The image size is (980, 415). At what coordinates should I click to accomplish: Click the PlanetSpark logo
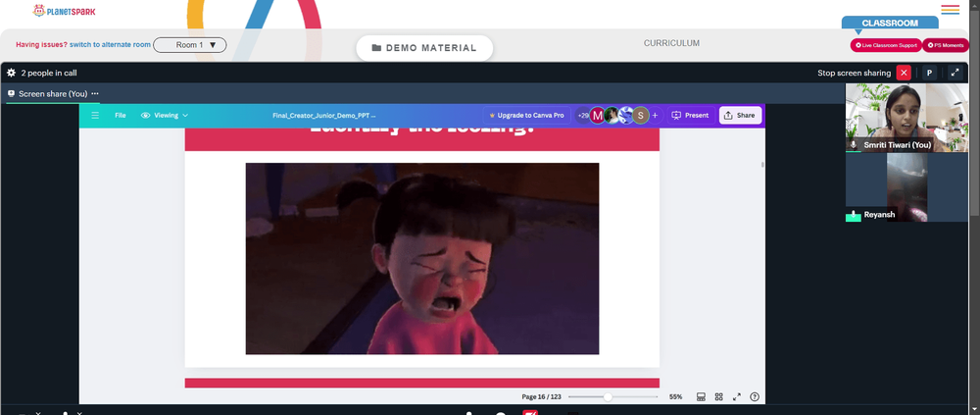(x=64, y=11)
